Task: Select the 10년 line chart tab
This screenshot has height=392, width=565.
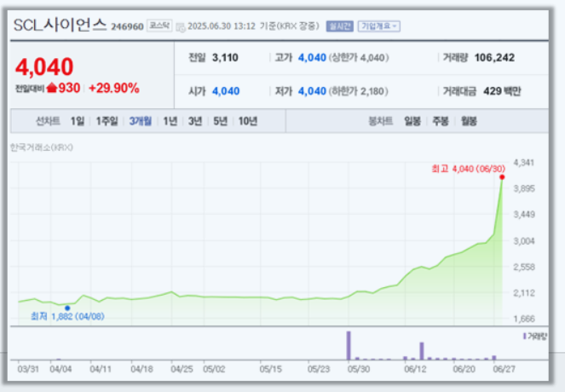Action: click(247, 121)
